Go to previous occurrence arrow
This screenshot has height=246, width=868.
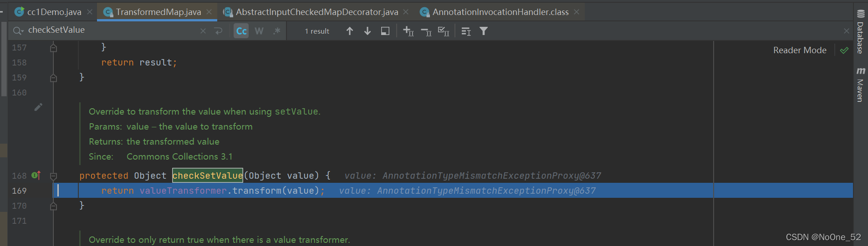349,31
